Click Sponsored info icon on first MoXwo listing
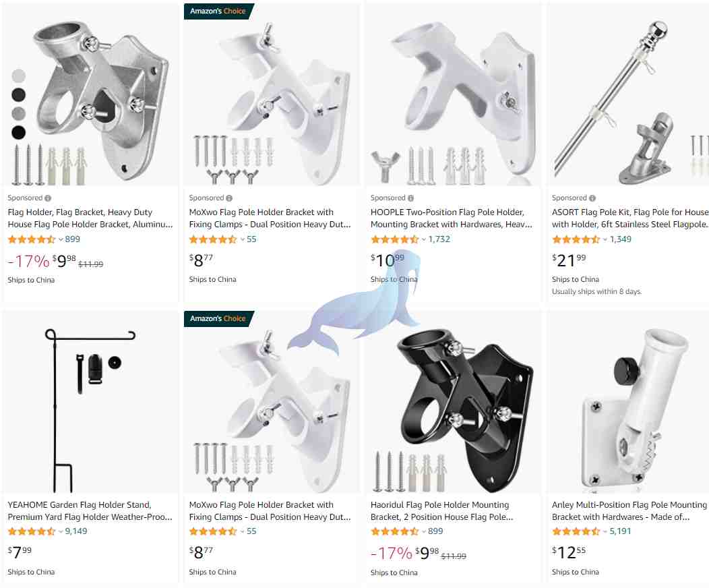The image size is (709, 588). (229, 198)
